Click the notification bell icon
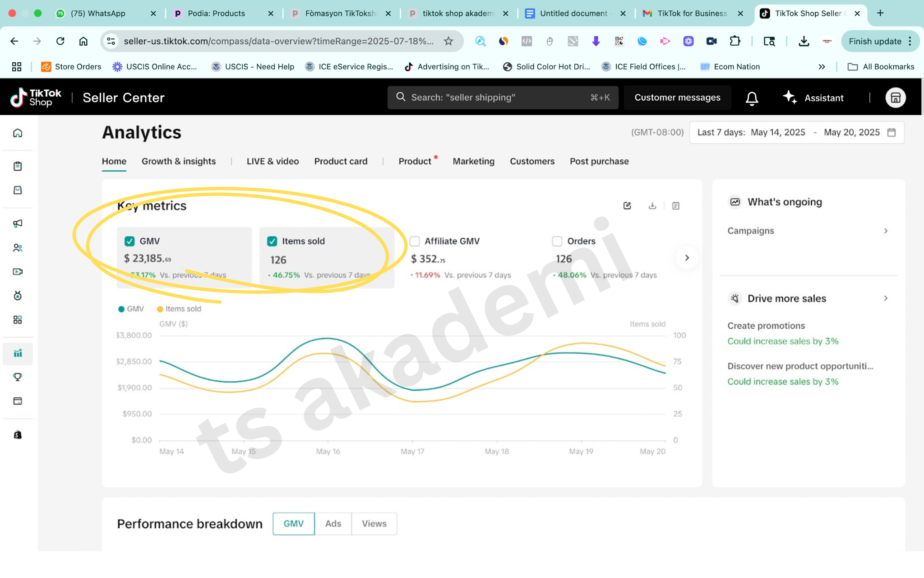The image size is (924, 578). 752,98
